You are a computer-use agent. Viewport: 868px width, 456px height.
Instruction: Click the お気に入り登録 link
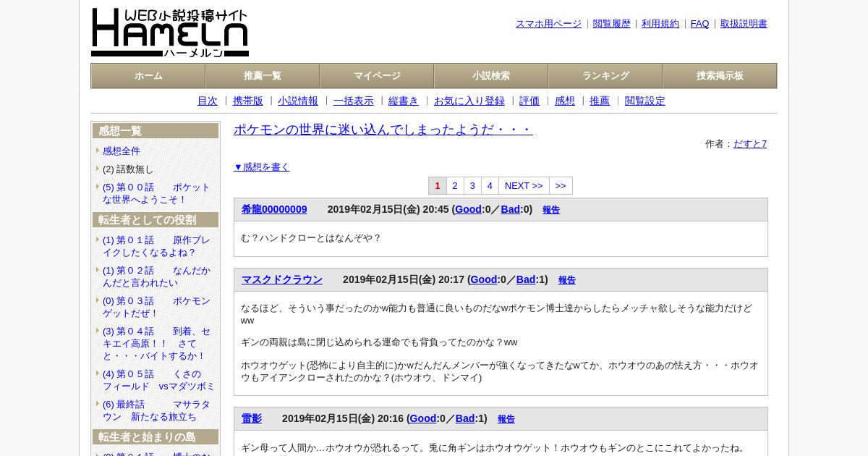(469, 101)
